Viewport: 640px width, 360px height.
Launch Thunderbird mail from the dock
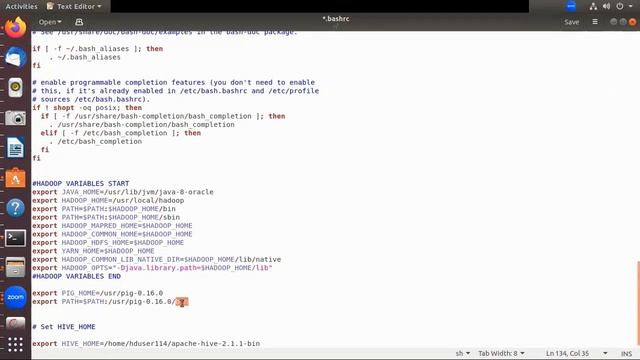(x=15, y=58)
